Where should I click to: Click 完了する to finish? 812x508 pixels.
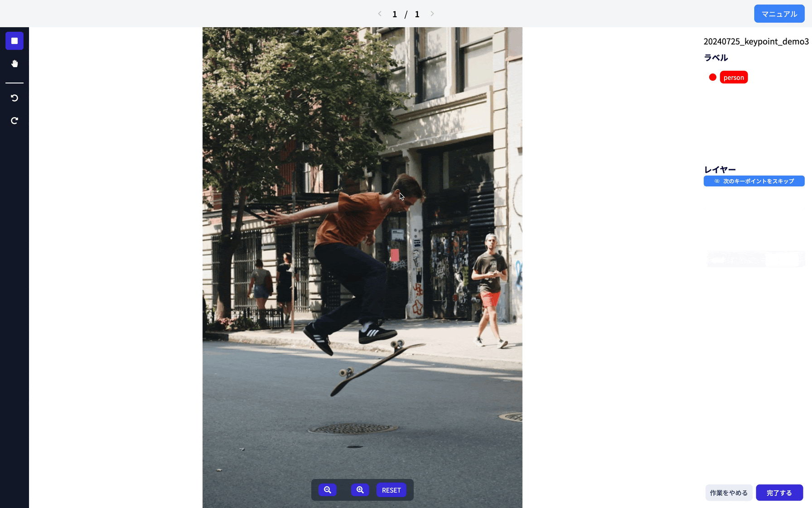coord(779,493)
